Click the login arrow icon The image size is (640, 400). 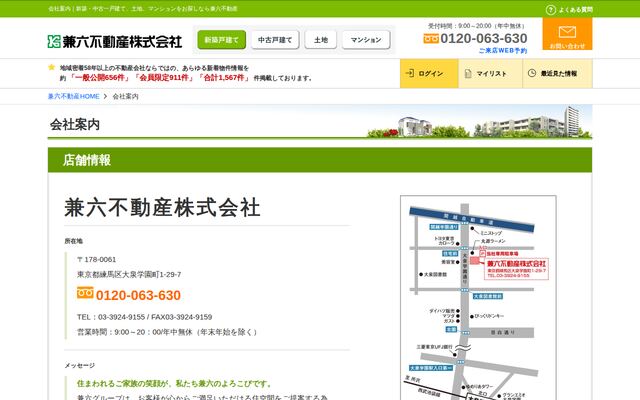coord(409,73)
